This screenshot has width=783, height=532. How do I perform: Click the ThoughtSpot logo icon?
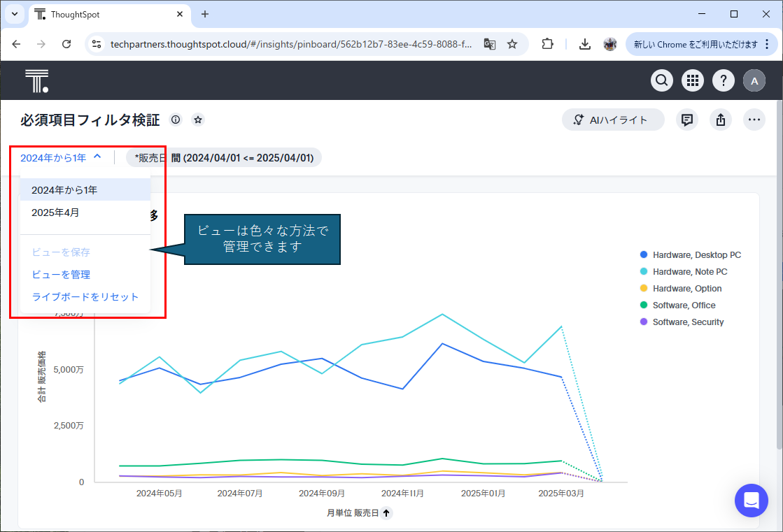coord(36,81)
